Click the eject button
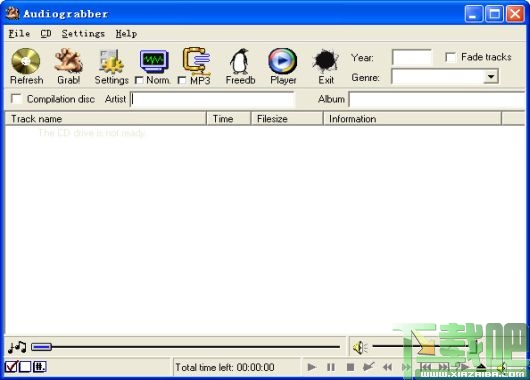This screenshot has width=530, height=380. coord(481,367)
